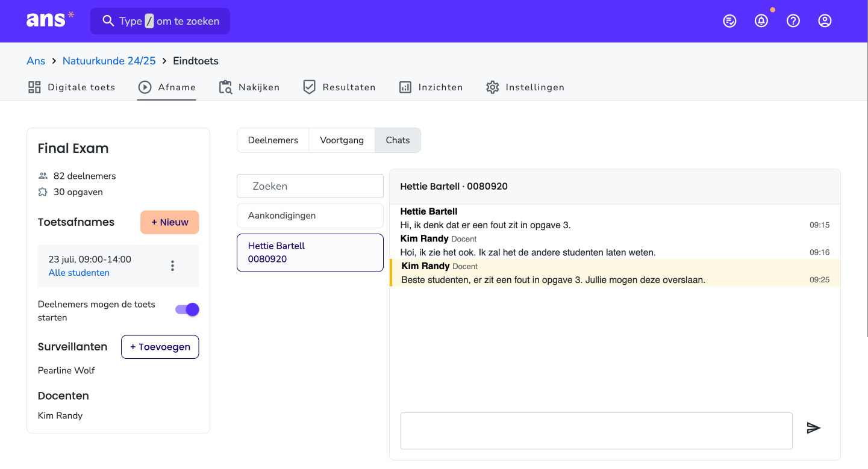This screenshot has width=868, height=469.
Task: Click the Resultaten checkmark icon
Action: [x=309, y=87]
